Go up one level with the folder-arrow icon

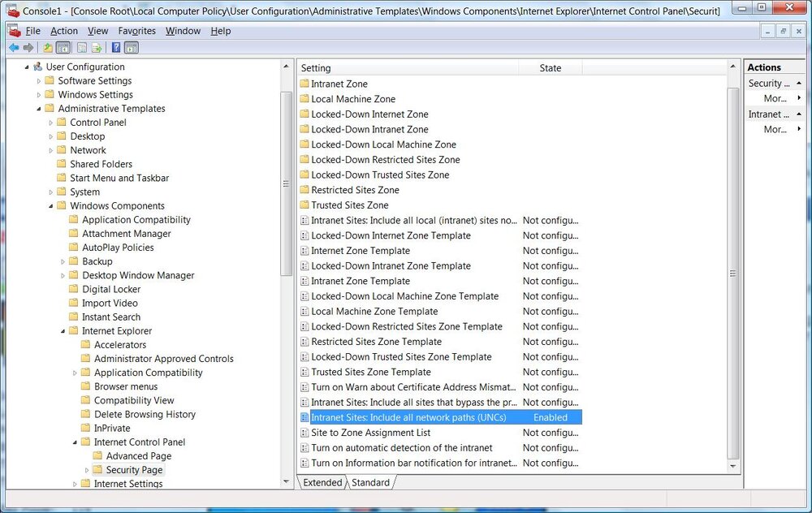[x=48, y=48]
